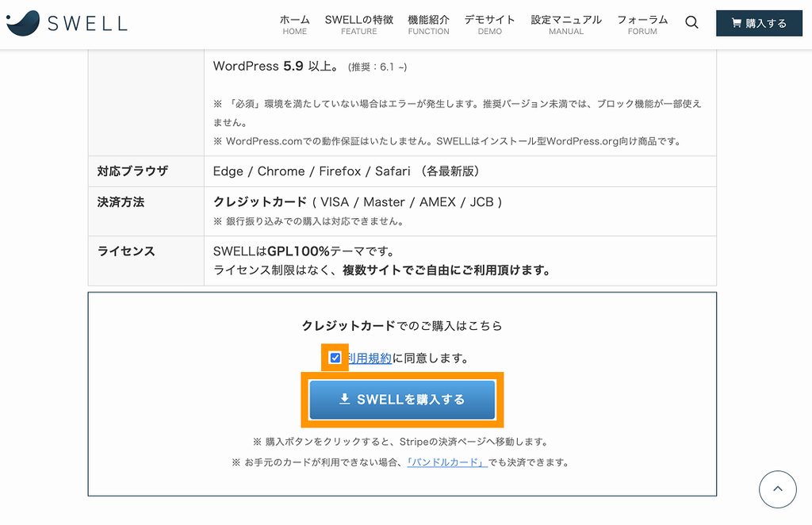Open search via the magnifier icon
This screenshot has width=812, height=525.
click(691, 22)
